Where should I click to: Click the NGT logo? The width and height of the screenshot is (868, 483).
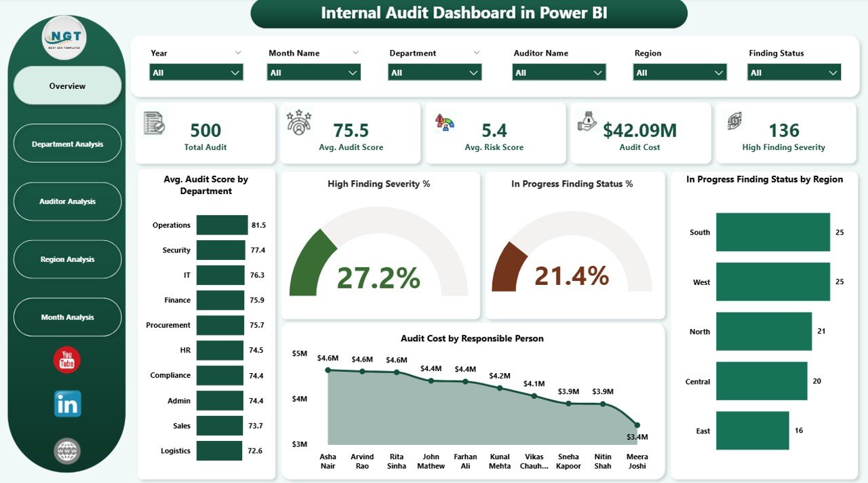coord(65,38)
